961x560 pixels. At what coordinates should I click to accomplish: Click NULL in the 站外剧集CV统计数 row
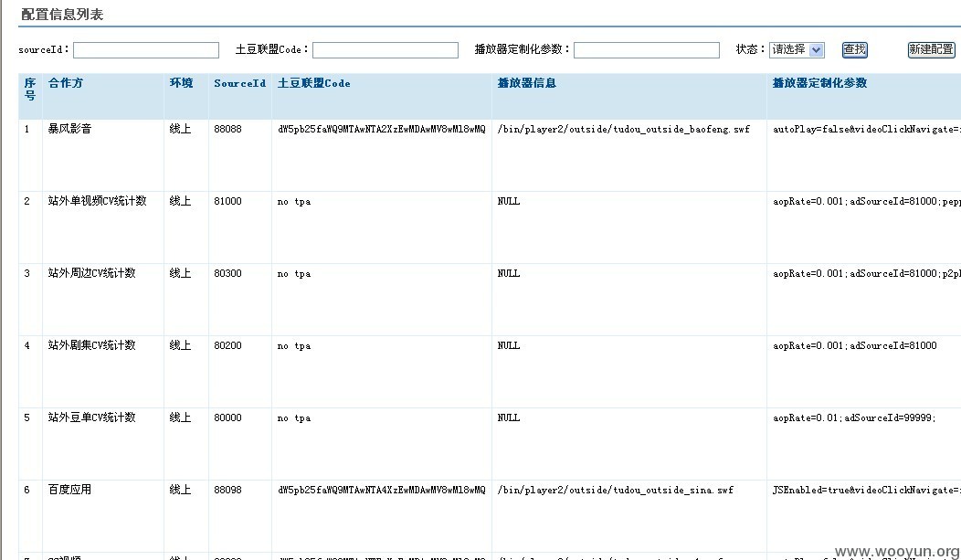click(x=509, y=345)
